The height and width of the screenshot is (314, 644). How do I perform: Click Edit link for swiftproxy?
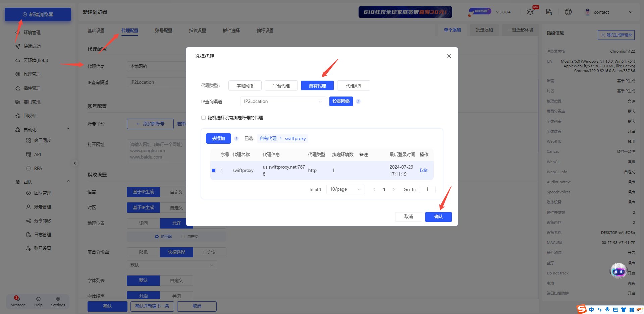424,171
